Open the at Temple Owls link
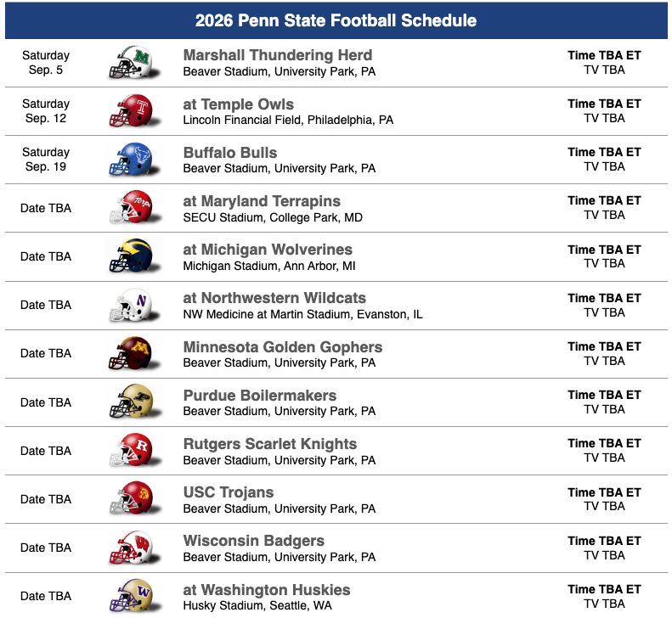672x618 pixels. point(238,104)
